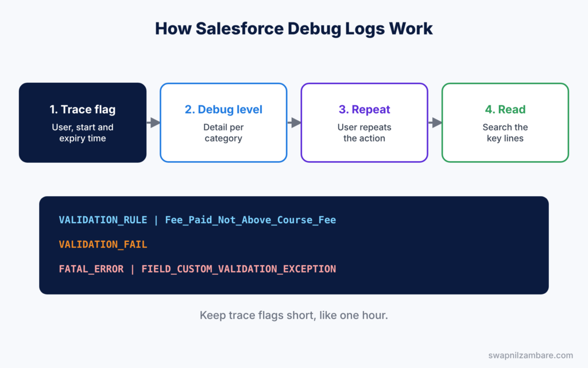This screenshot has height=368, width=588.
Task: Click 'User repeats the action' text
Action: point(365,133)
